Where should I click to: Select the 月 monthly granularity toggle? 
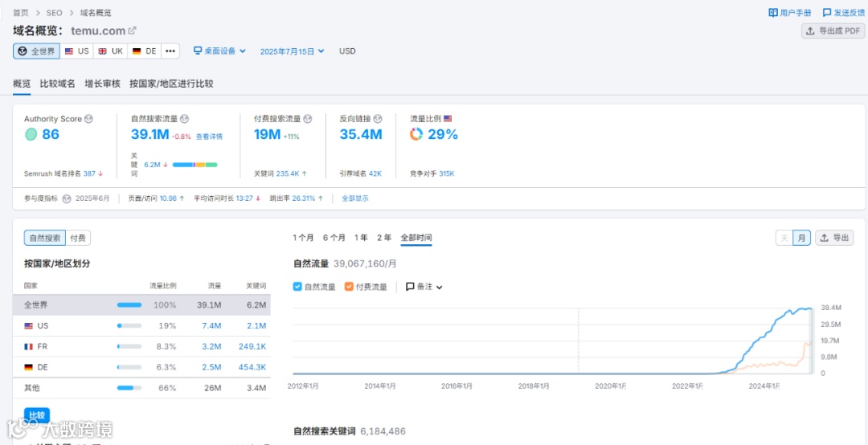[x=801, y=238]
